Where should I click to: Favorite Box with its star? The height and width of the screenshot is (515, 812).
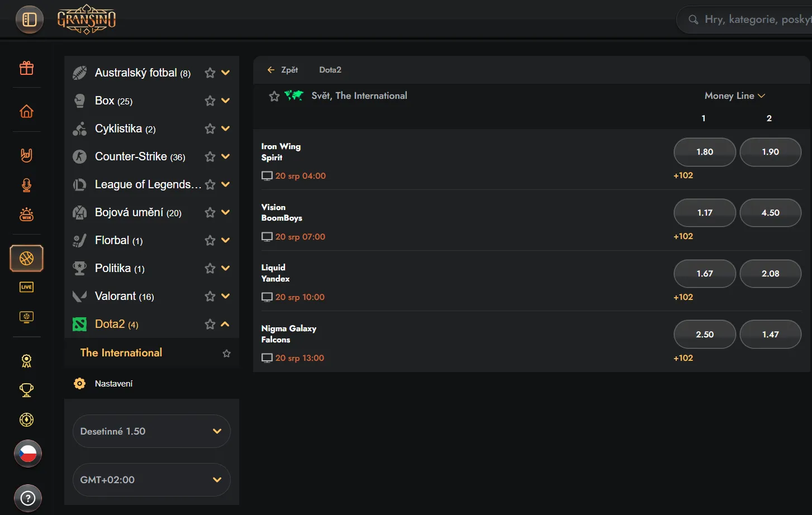coord(210,101)
